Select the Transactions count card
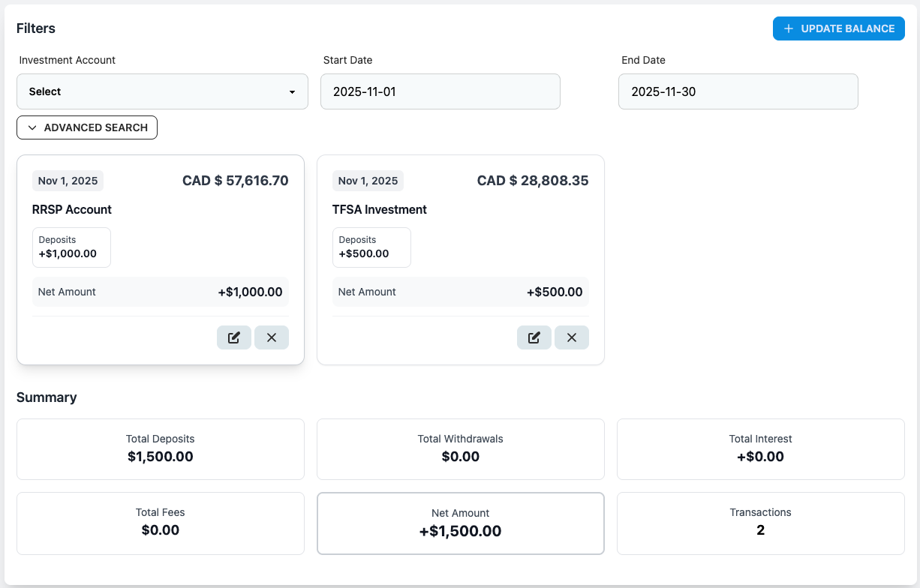 (760, 523)
